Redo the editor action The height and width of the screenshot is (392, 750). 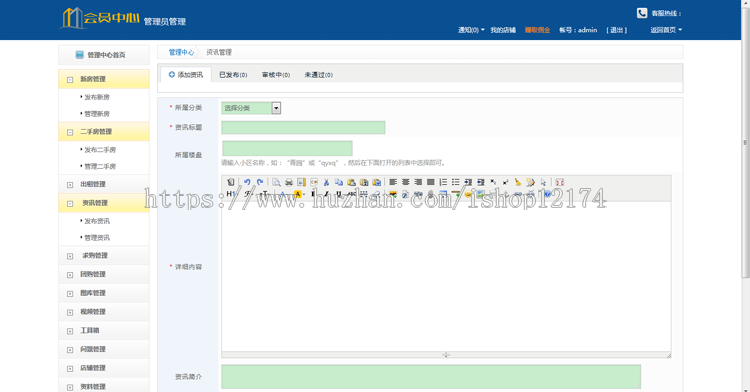pos(260,182)
